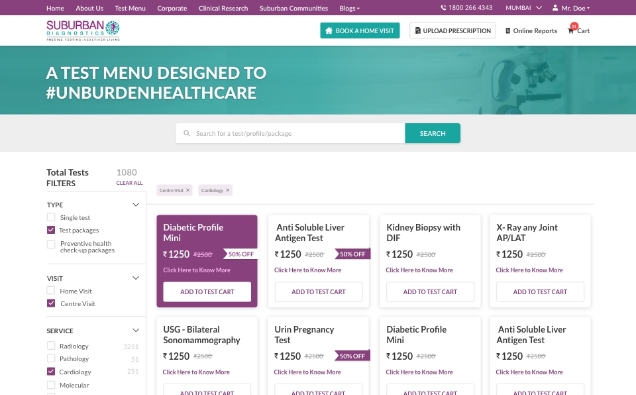
Task: Uncheck the Test packages checkbox
Action: coord(51,230)
